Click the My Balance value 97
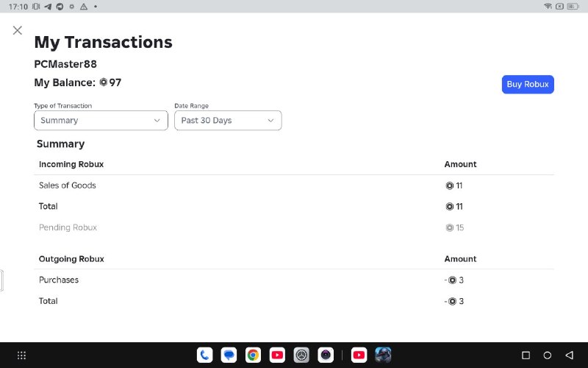Viewport: 588px width, 368px height. coord(115,82)
